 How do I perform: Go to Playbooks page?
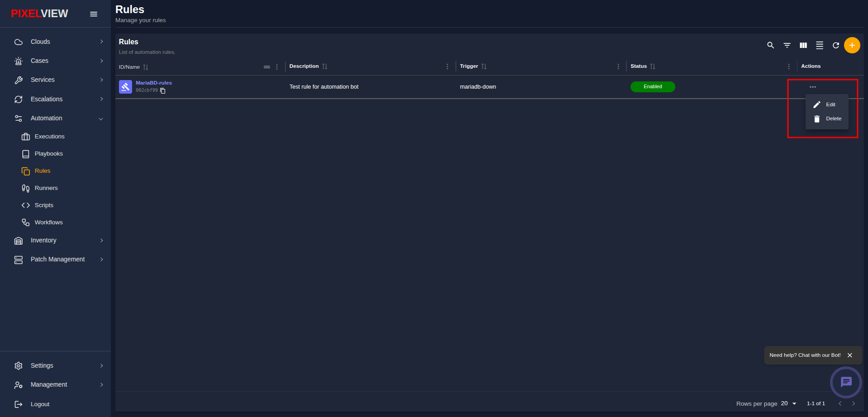pos(49,154)
